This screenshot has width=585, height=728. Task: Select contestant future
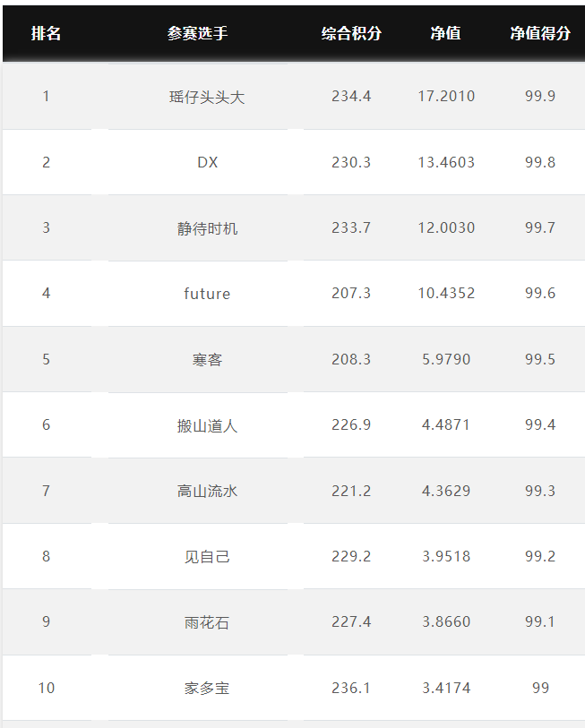point(207,294)
